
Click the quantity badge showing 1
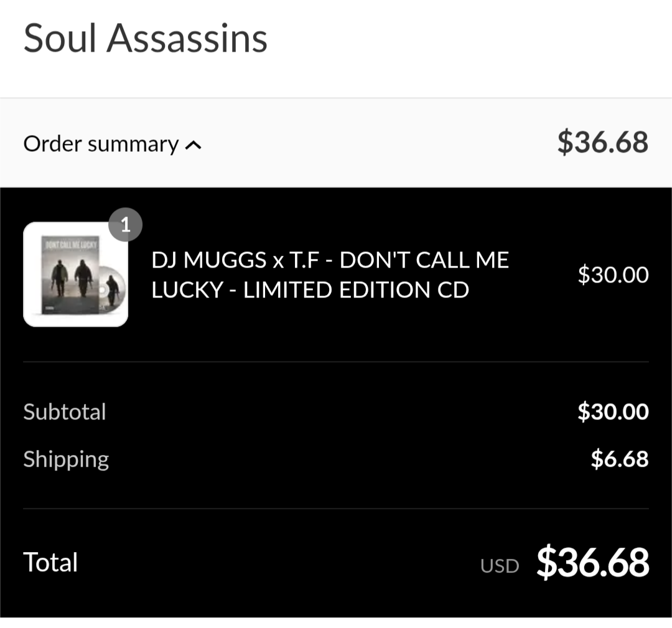[x=125, y=225]
